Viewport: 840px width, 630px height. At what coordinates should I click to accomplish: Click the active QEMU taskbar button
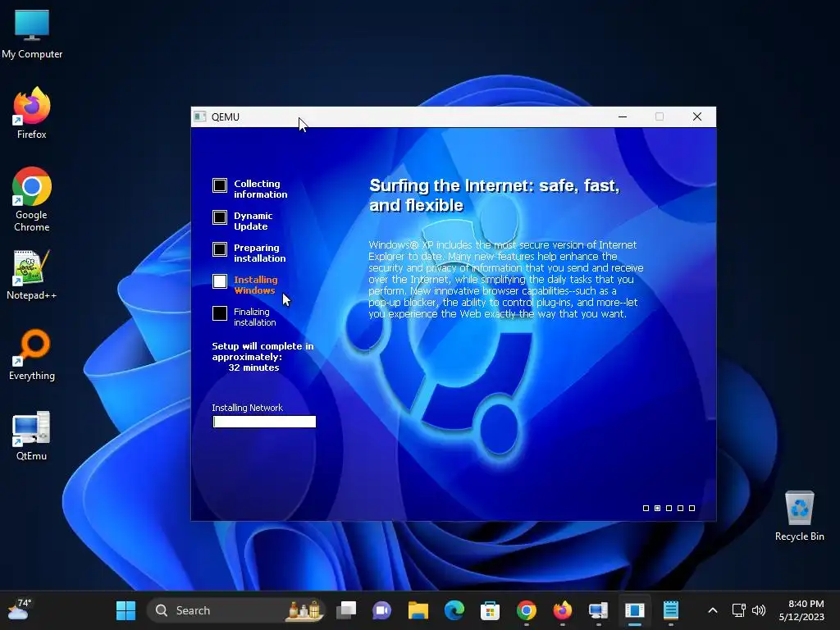coord(635,610)
